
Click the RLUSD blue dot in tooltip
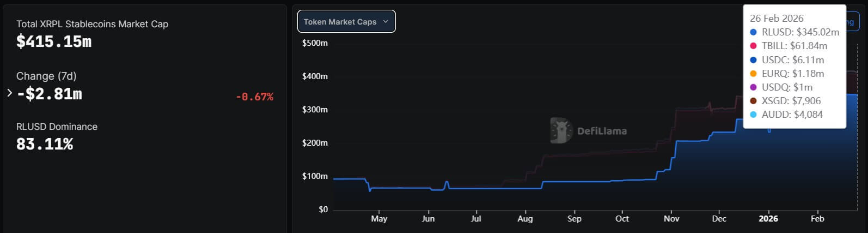[x=753, y=33]
